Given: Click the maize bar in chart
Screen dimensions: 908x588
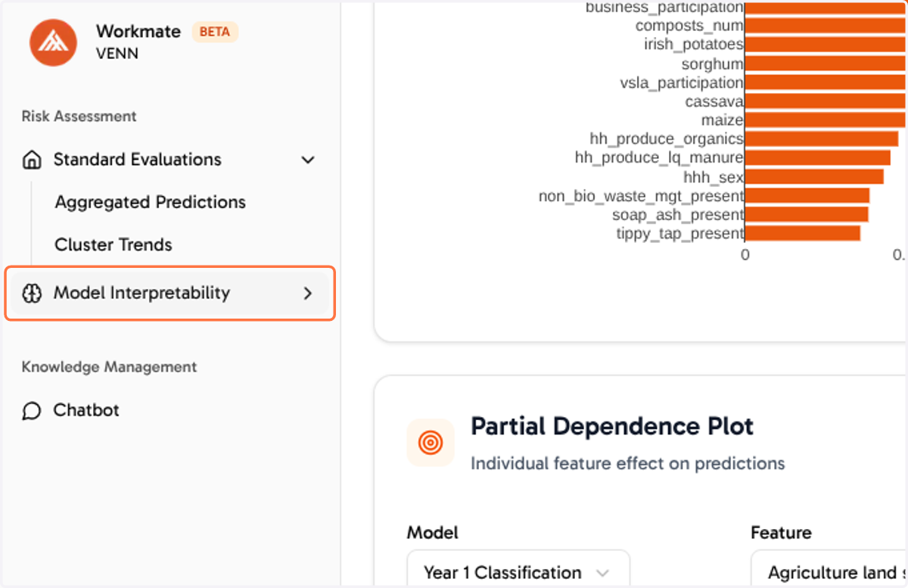Looking at the screenshot, I should [x=826, y=120].
